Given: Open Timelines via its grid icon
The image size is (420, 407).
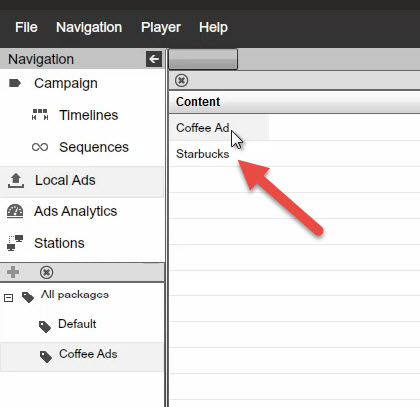Looking at the screenshot, I should [40, 114].
